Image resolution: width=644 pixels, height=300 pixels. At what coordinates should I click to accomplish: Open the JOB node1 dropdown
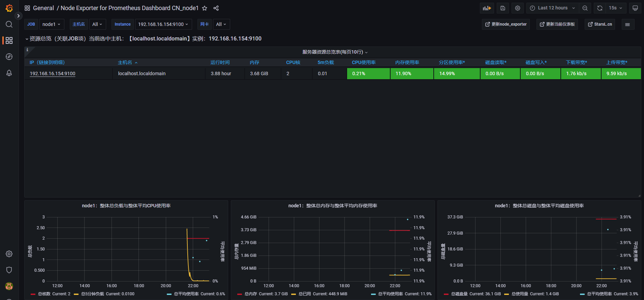point(52,24)
